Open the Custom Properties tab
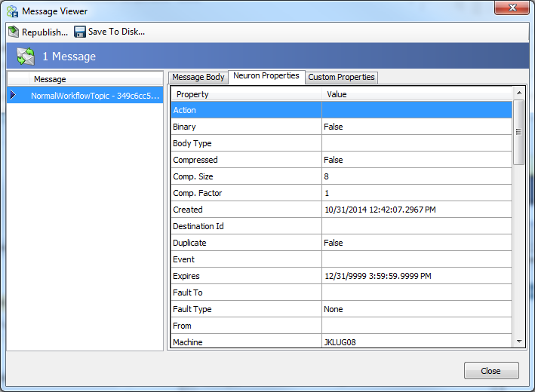 click(341, 77)
